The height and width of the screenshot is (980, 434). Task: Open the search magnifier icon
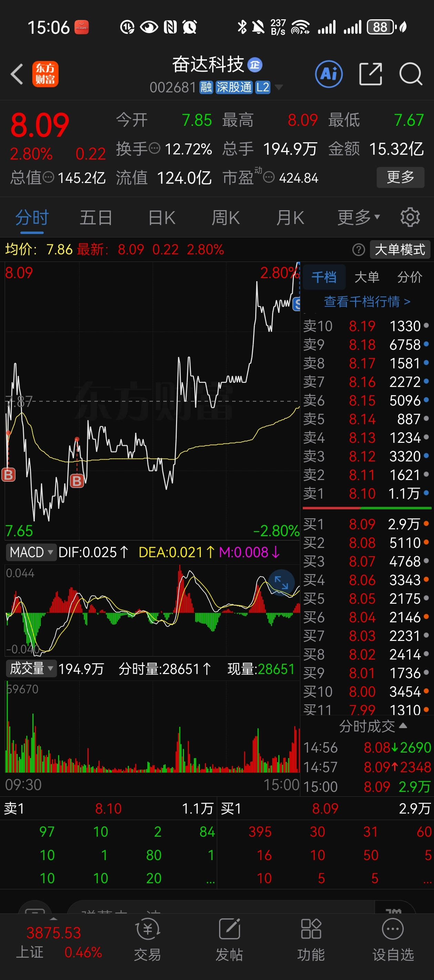click(411, 74)
